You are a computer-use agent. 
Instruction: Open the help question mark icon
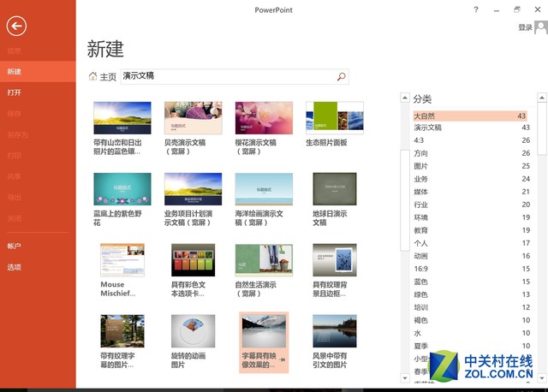pos(476,9)
